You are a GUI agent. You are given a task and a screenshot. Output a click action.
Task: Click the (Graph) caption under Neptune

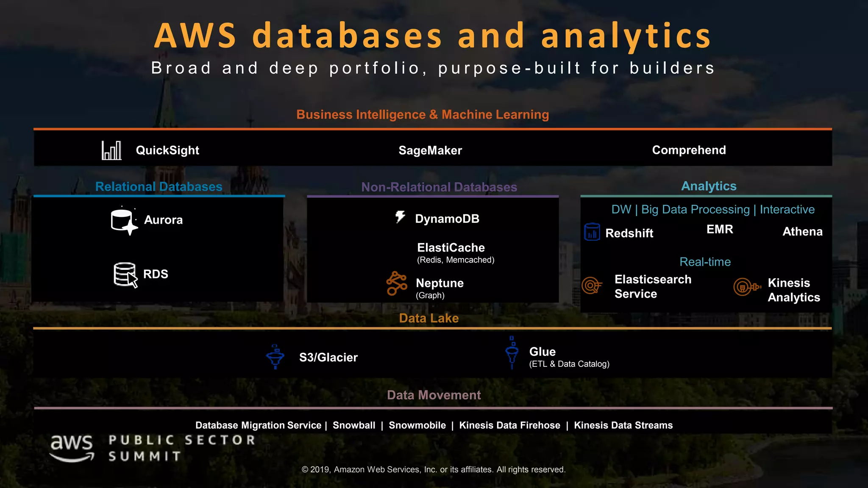pos(430,295)
